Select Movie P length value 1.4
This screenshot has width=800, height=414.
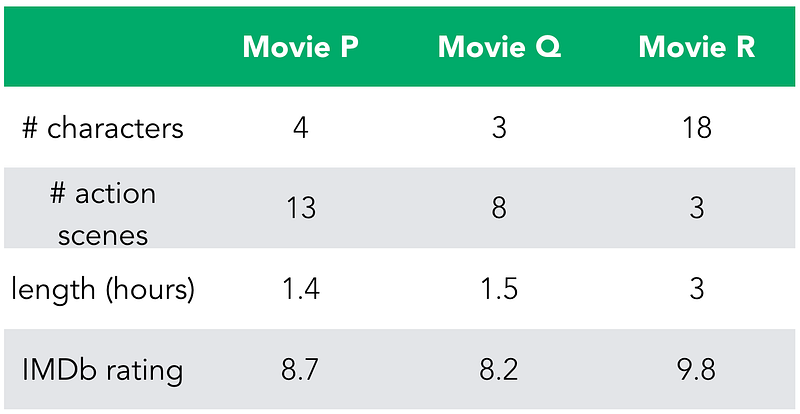[x=301, y=289]
